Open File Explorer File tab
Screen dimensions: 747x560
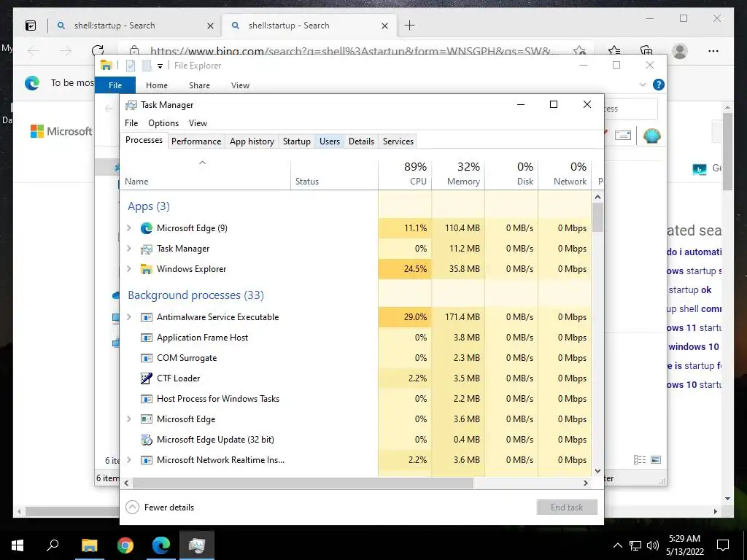coord(115,85)
